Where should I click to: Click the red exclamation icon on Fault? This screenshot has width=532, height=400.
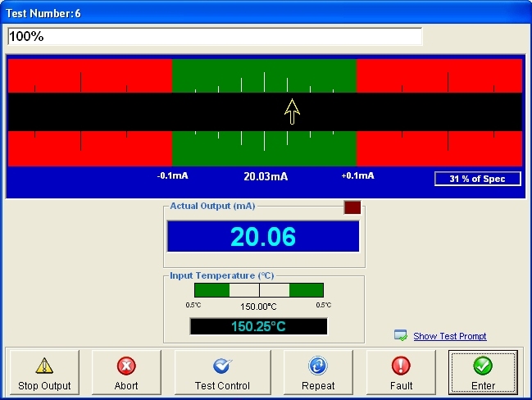click(x=401, y=366)
